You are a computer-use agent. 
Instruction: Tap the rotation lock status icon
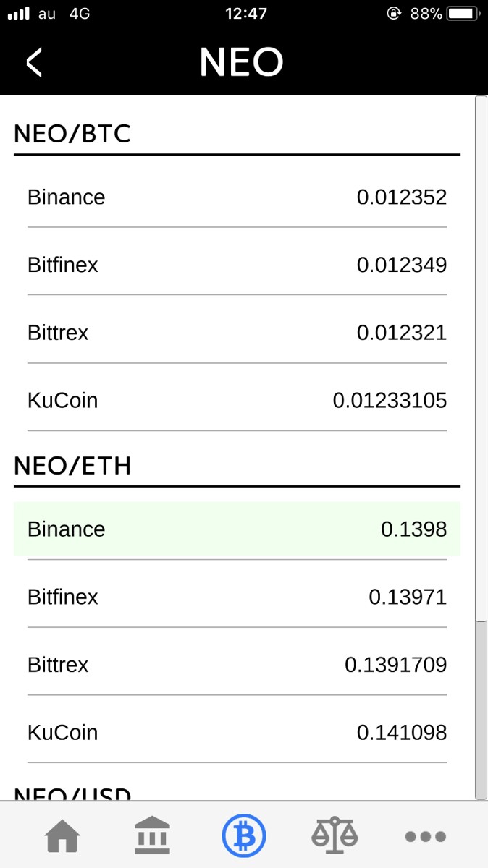(394, 13)
